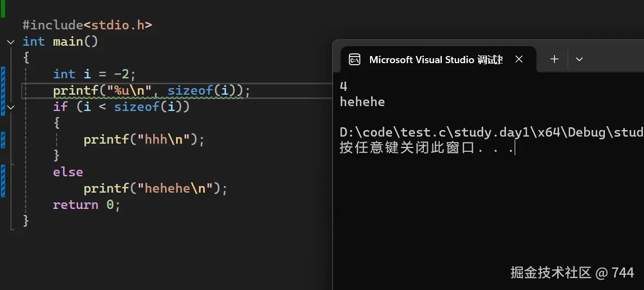Click the "hehehe" output in the console
The height and width of the screenshot is (290, 644).
pyautogui.click(x=362, y=102)
